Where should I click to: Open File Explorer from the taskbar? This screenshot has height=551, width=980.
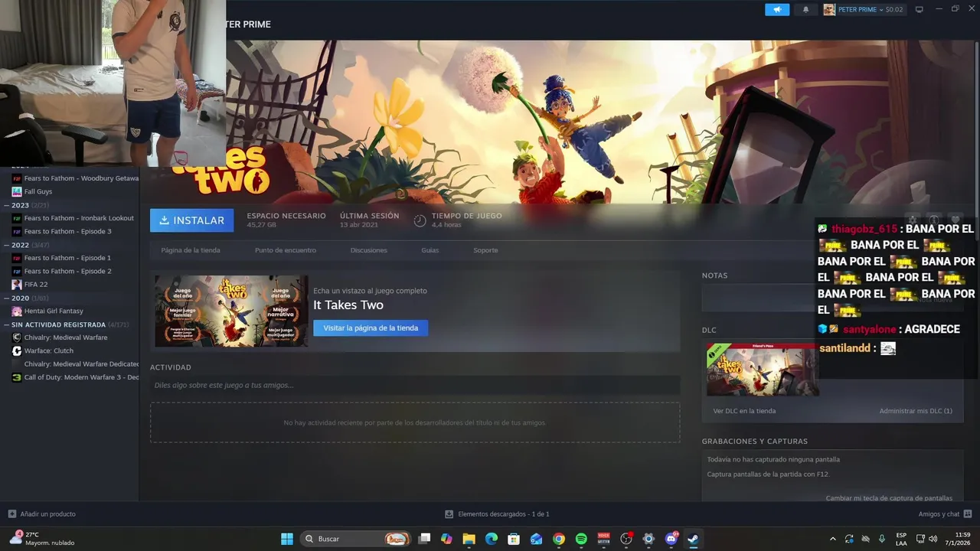coord(469,539)
